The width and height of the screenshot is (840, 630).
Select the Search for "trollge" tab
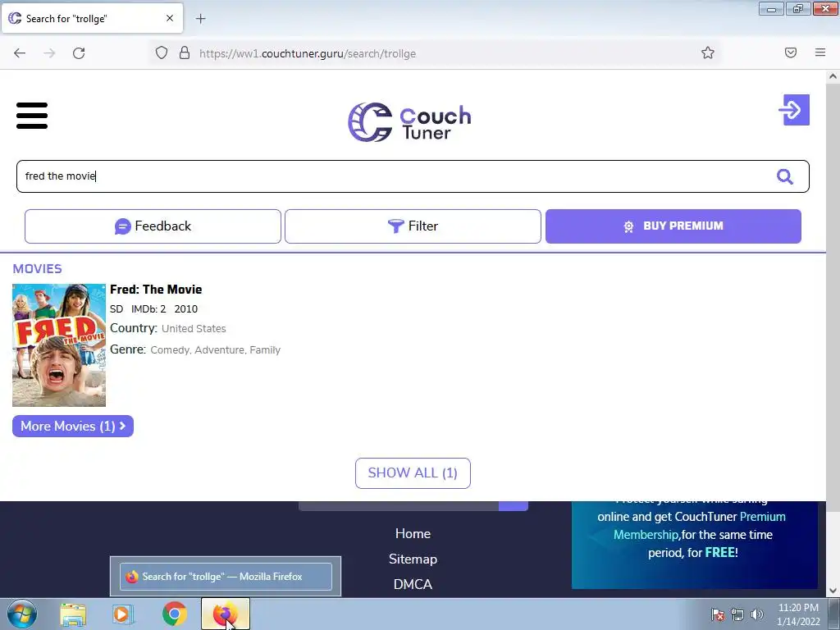point(92,18)
